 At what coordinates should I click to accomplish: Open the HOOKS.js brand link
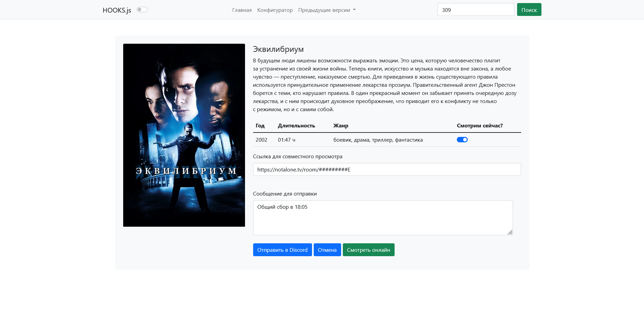pos(117,10)
